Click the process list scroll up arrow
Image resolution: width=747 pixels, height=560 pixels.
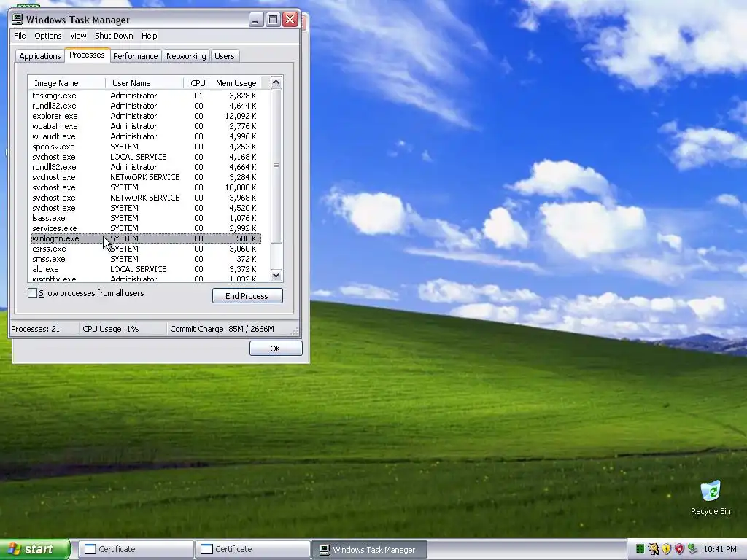tap(276, 82)
